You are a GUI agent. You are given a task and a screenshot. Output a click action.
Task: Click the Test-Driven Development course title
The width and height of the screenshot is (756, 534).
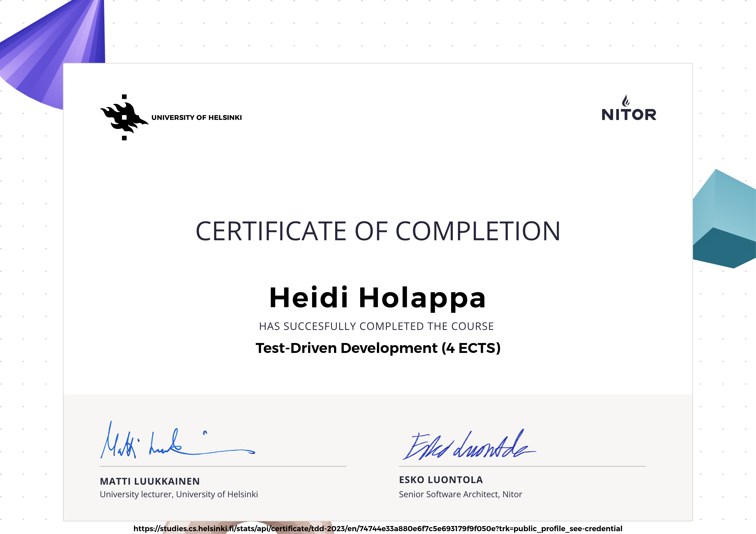pos(378,348)
